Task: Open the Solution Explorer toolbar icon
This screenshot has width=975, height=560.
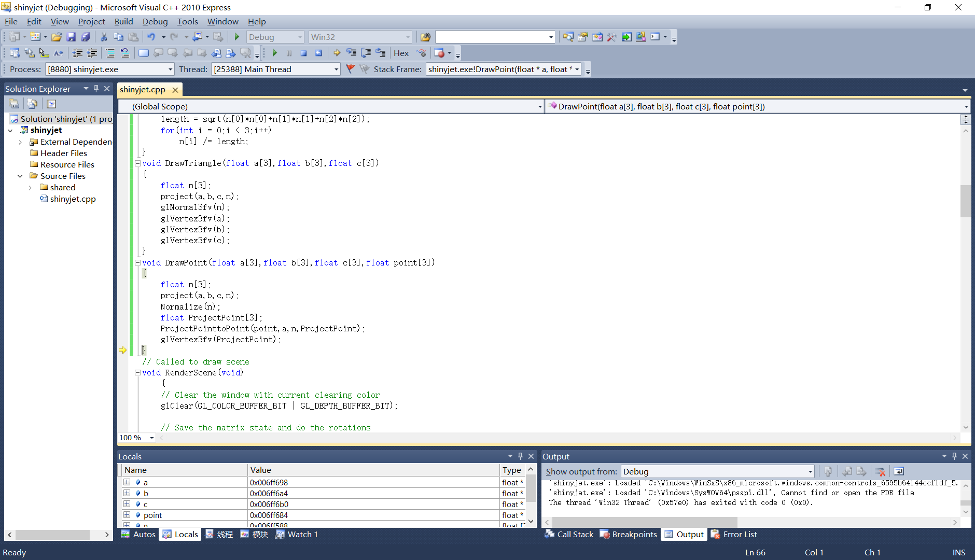Action: click(x=568, y=37)
